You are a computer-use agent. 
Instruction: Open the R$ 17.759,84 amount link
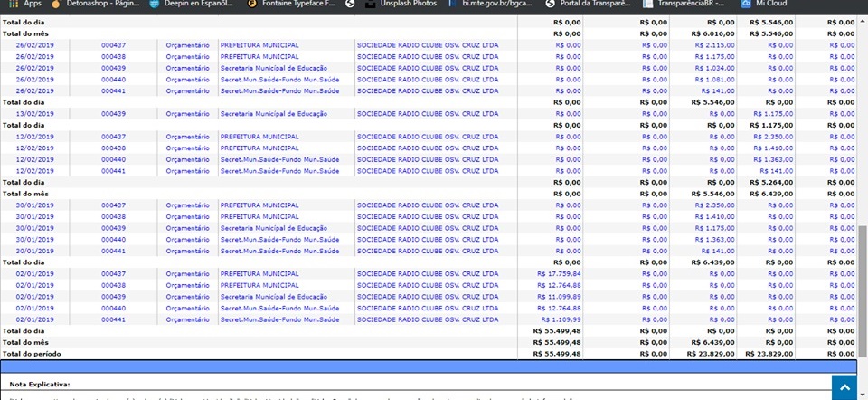558,273
